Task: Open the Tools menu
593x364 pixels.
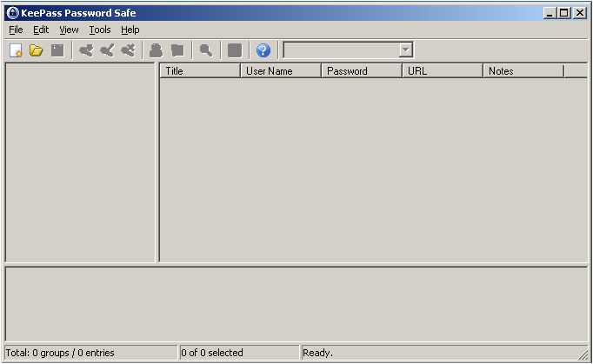Action: 100,30
